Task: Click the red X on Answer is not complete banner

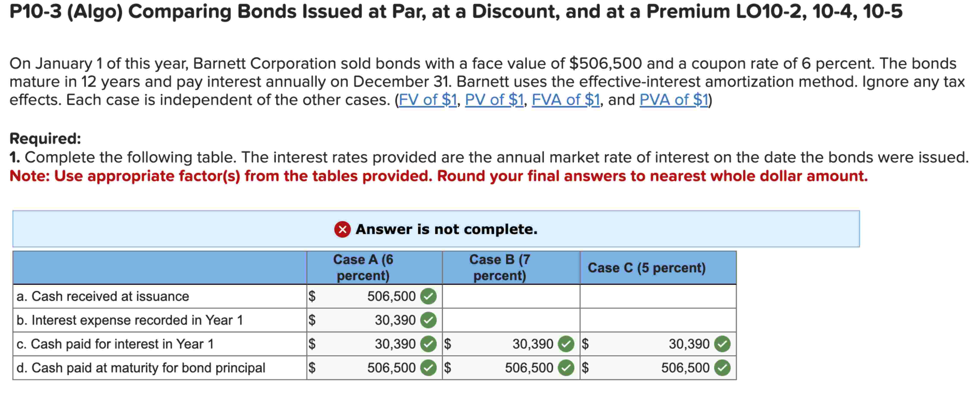Action: pos(342,229)
